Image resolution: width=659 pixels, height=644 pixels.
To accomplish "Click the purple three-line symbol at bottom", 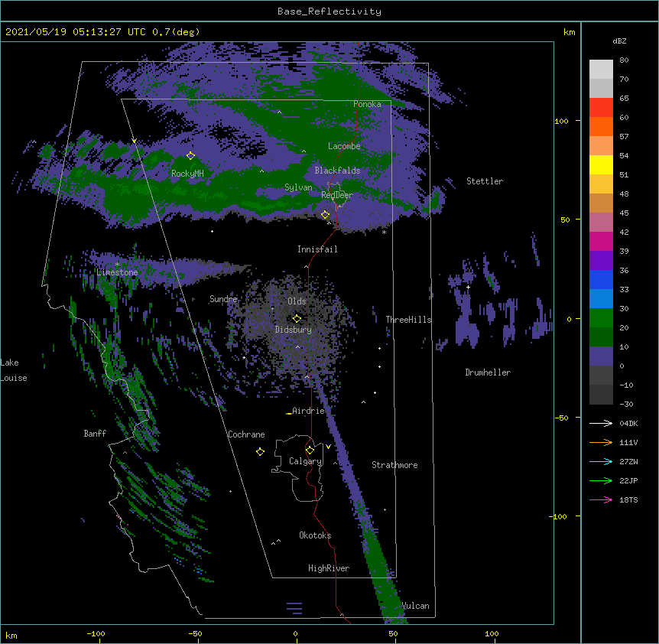I will click(294, 608).
